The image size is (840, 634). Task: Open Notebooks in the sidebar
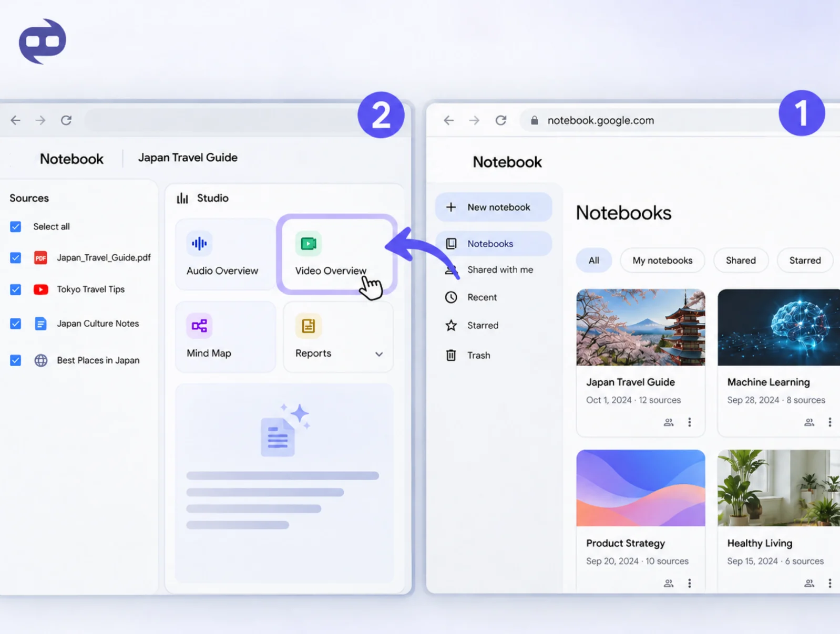point(494,244)
